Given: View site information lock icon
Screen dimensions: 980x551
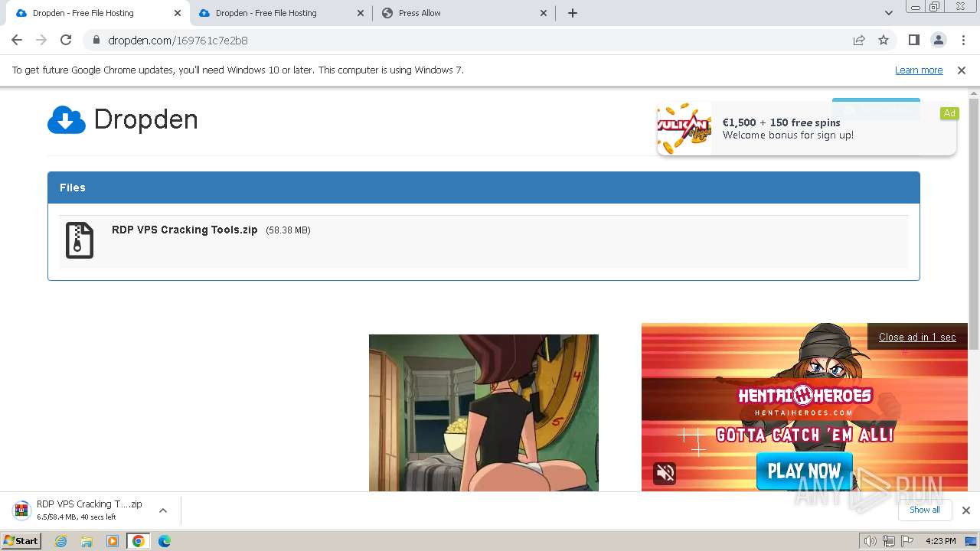Looking at the screenshot, I should click(x=96, y=40).
